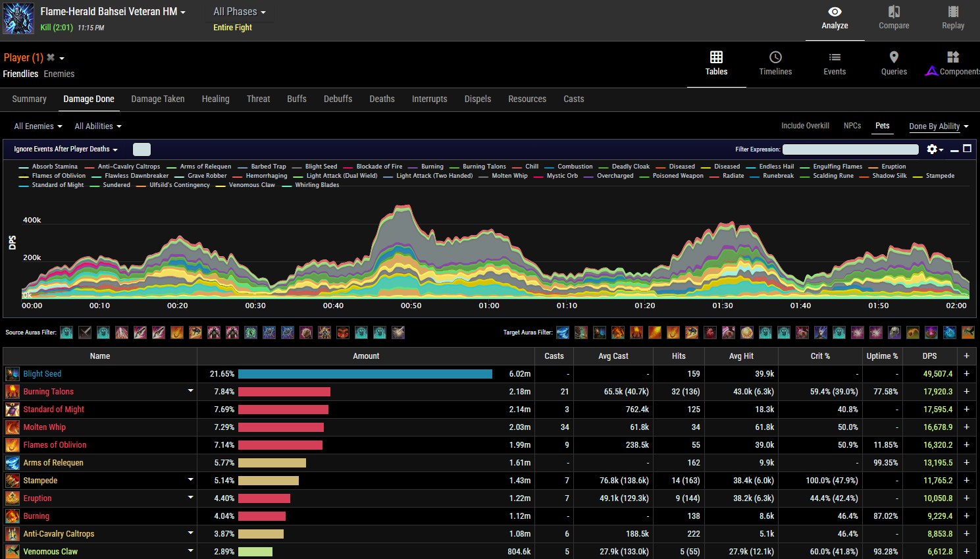This screenshot has width=980, height=559.
Task: Switch to the Casts tab
Action: tap(574, 99)
